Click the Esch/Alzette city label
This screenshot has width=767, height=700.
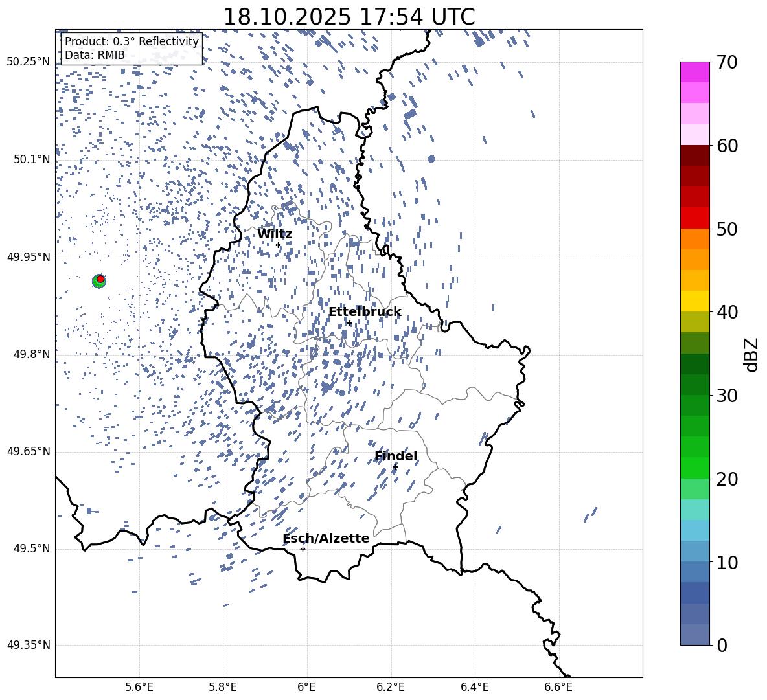point(326,538)
